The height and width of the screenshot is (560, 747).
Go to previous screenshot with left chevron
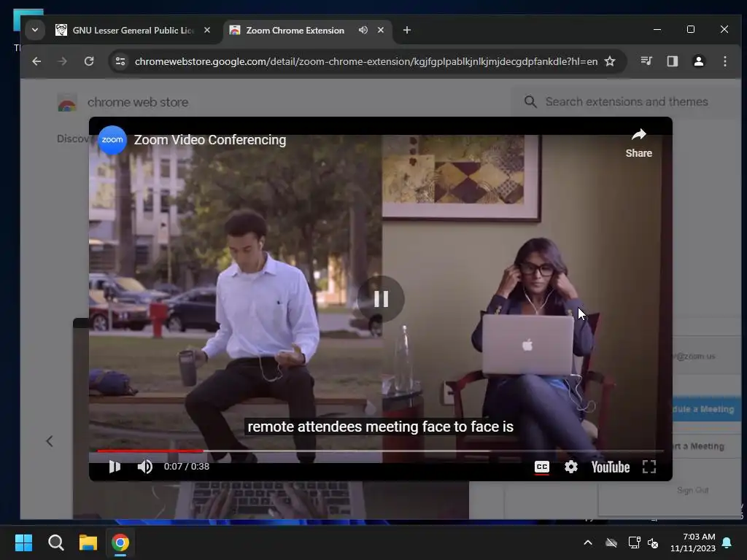coord(50,441)
